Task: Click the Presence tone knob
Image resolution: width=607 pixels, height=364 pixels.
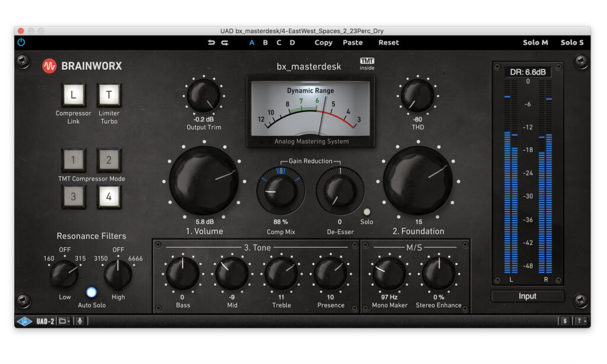Action: 330,273
